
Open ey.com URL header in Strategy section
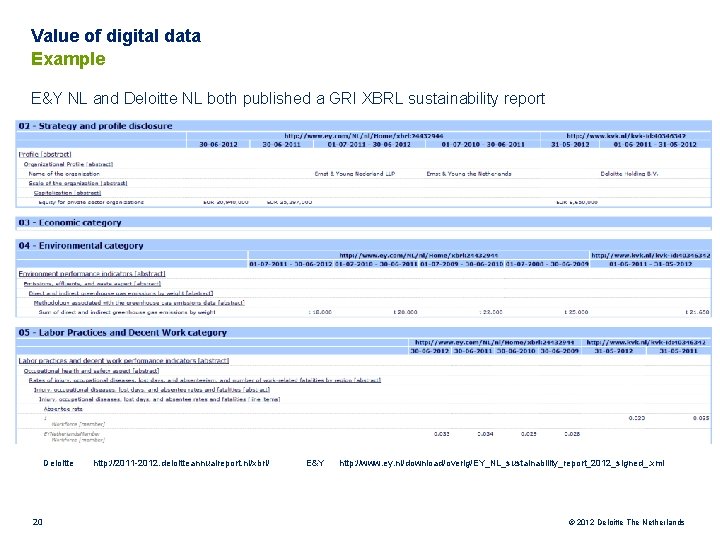pos(364,136)
